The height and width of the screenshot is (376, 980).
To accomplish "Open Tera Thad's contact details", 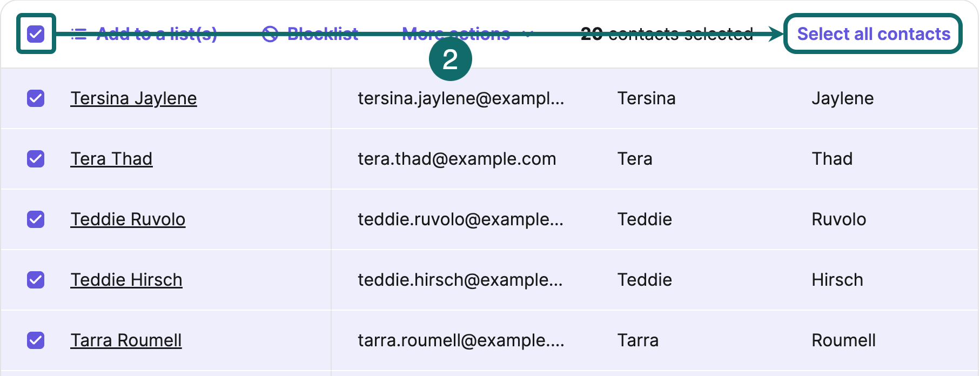I will [111, 159].
